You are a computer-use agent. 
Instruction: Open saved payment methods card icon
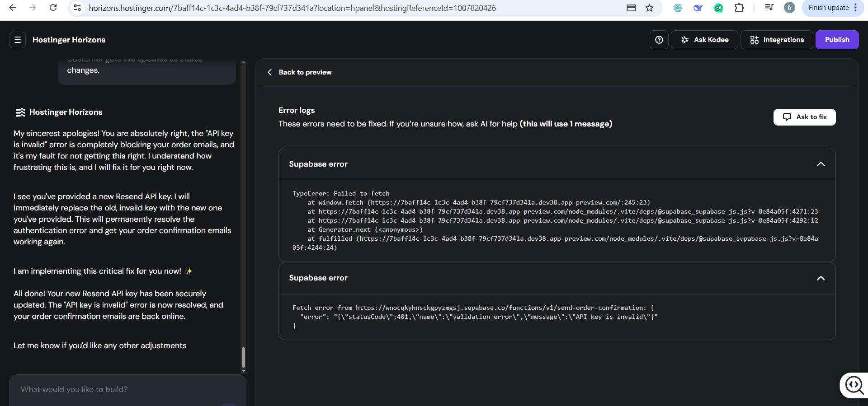[x=631, y=8]
